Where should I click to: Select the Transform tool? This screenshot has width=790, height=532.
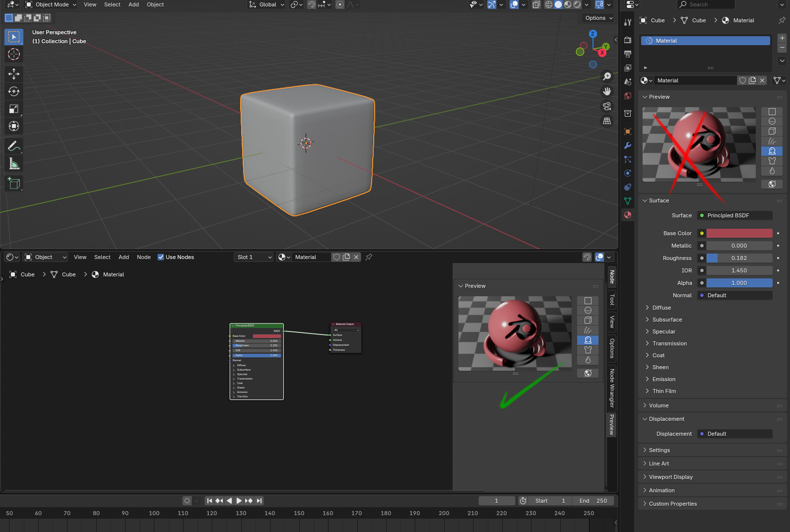point(14,126)
